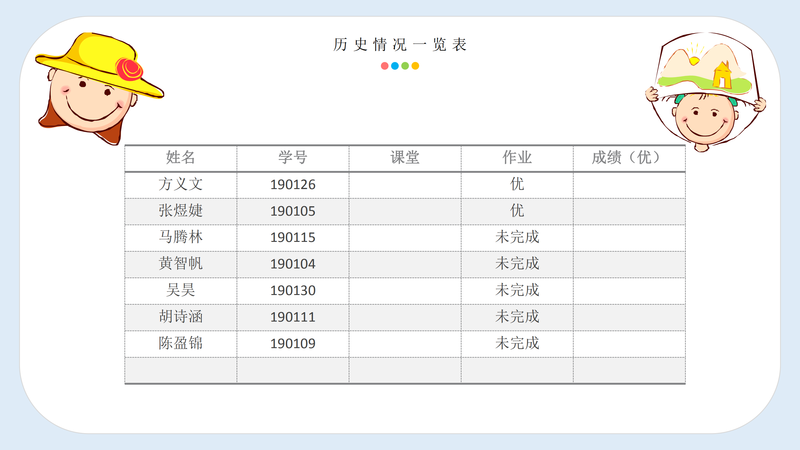Select the title 历史情况一览表
800x450 pixels.
(x=400, y=44)
